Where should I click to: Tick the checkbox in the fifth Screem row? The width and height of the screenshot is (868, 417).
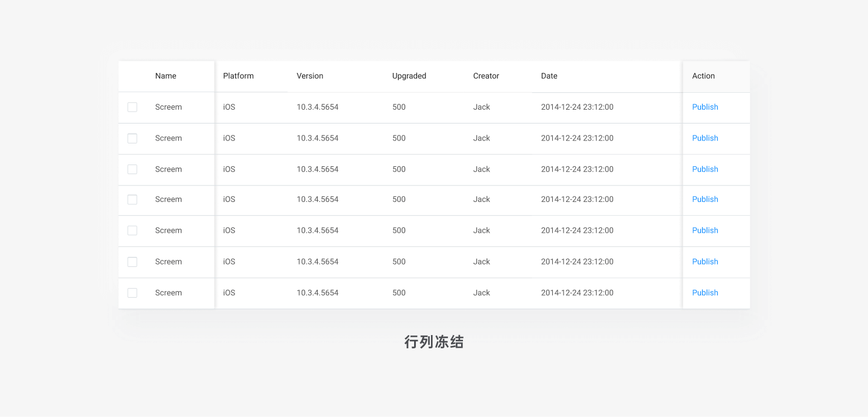(x=133, y=231)
